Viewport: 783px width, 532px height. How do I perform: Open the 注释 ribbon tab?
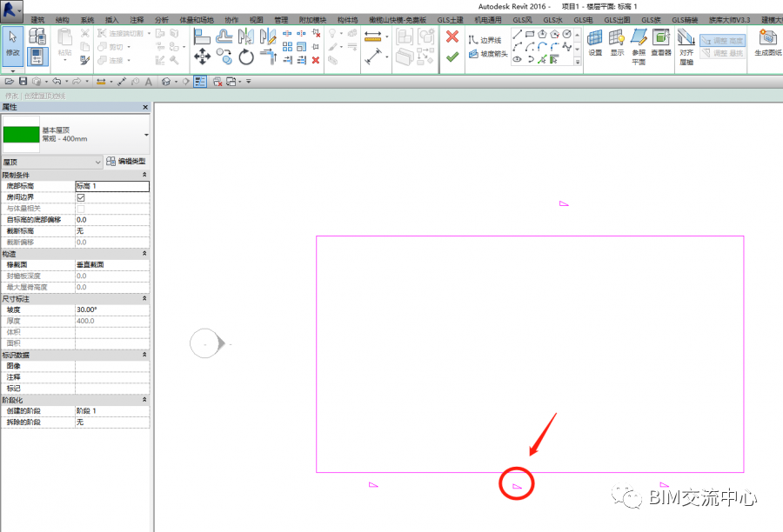tap(137, 20)
